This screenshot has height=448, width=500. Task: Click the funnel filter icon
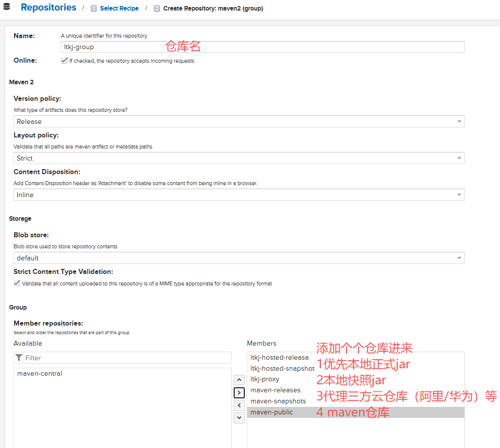click(19, 358)
